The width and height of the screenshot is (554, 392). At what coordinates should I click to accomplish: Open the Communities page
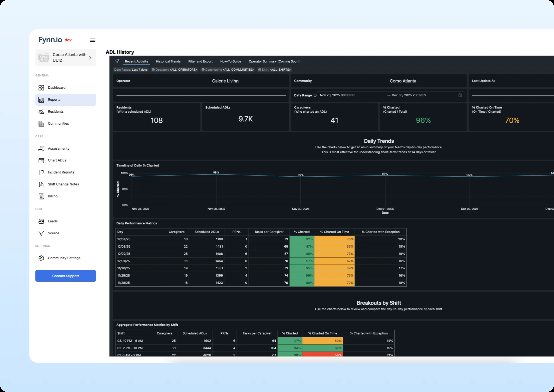coord(65,124)
